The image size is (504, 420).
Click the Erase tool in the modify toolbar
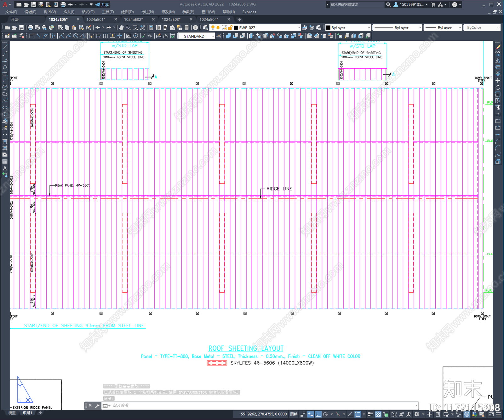tap(498, 47)
